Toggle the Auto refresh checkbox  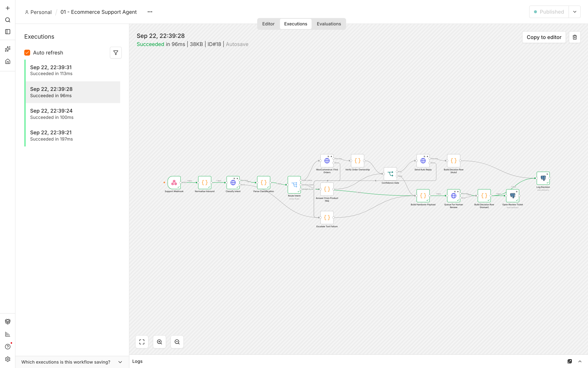point(27,53)
